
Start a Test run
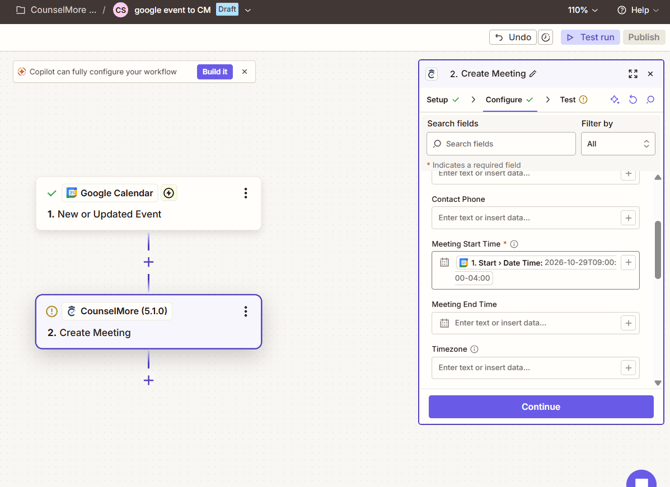point(590,37)
